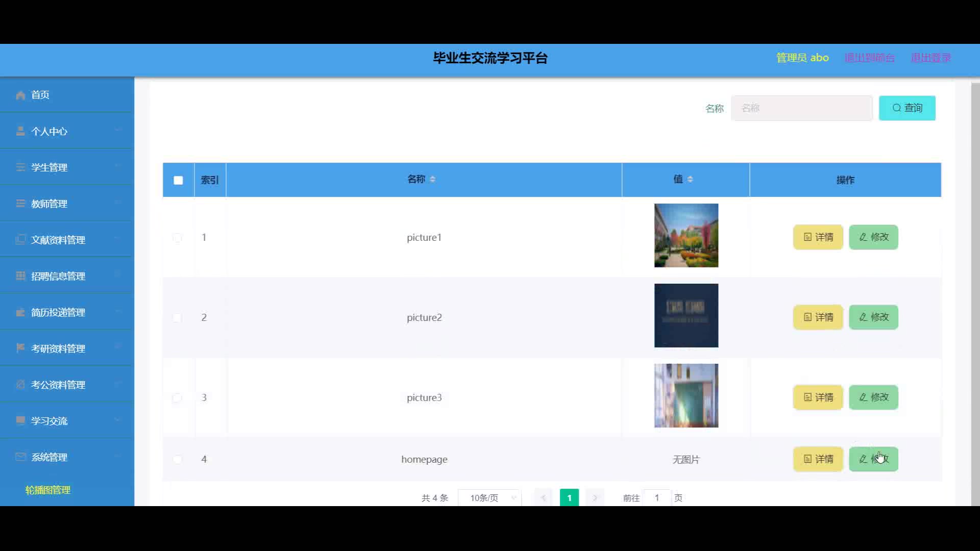Toggle the select-all checkbox in table header

pyautogui.click(x=178, y=180)
